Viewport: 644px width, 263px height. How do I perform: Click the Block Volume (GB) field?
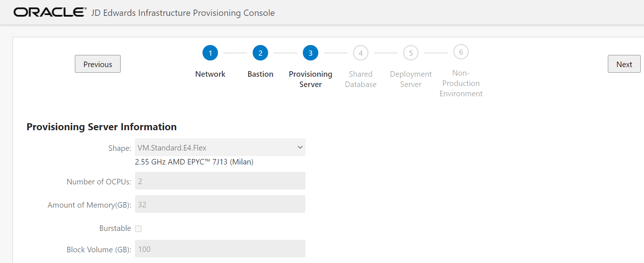(220, 249)
